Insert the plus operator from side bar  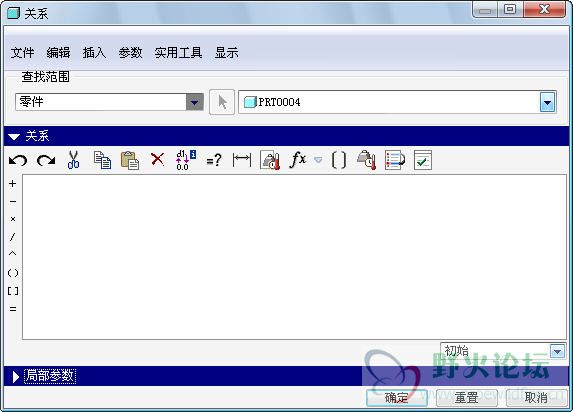point(13,184)
